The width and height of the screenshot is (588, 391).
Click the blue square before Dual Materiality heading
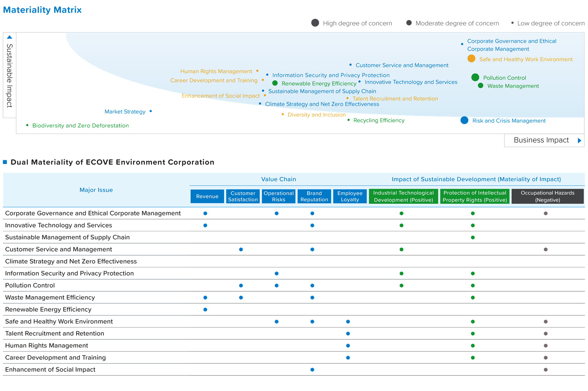coord(5,162)
